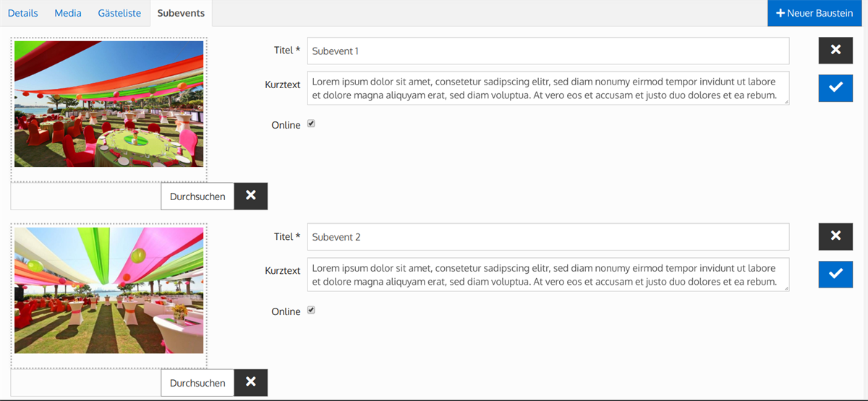
Task: Toggle the Online checkbox for Subevent 1
Action: (x=311, y=124)
